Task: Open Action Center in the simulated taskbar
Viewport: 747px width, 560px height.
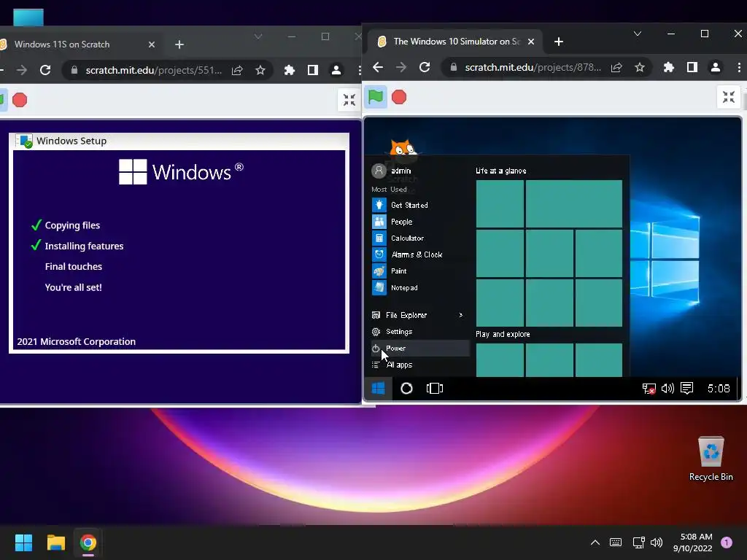Action: (x=686, y=389)
